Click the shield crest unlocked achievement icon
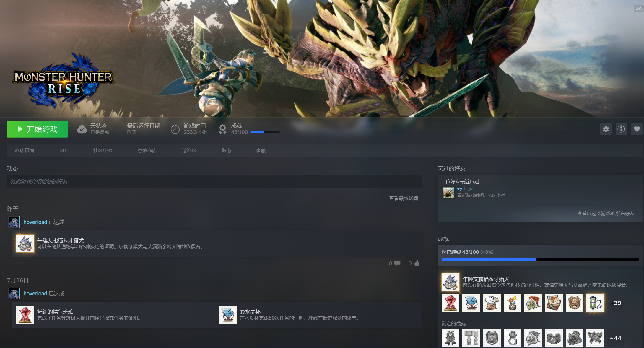 click(x=575, y=303)
